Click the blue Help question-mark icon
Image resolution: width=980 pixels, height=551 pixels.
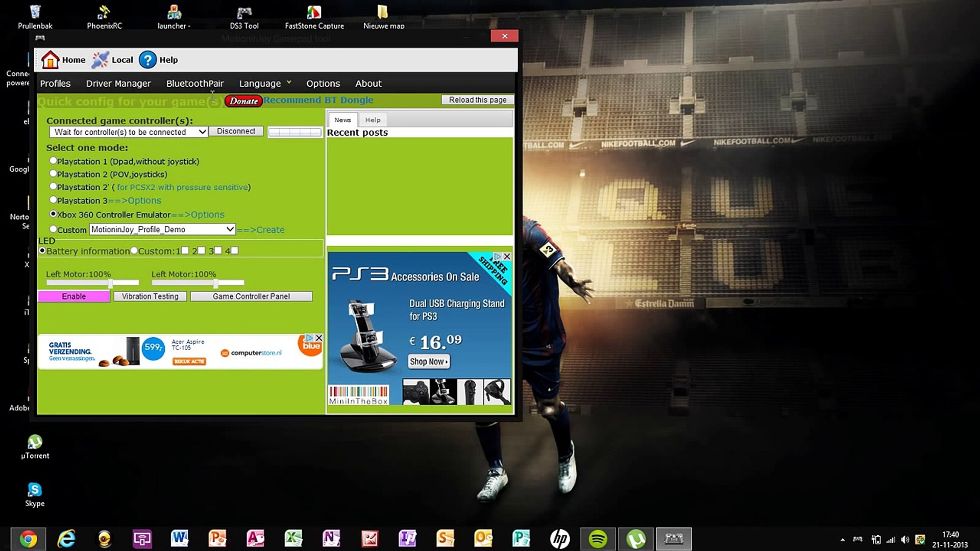coord(148,60)
